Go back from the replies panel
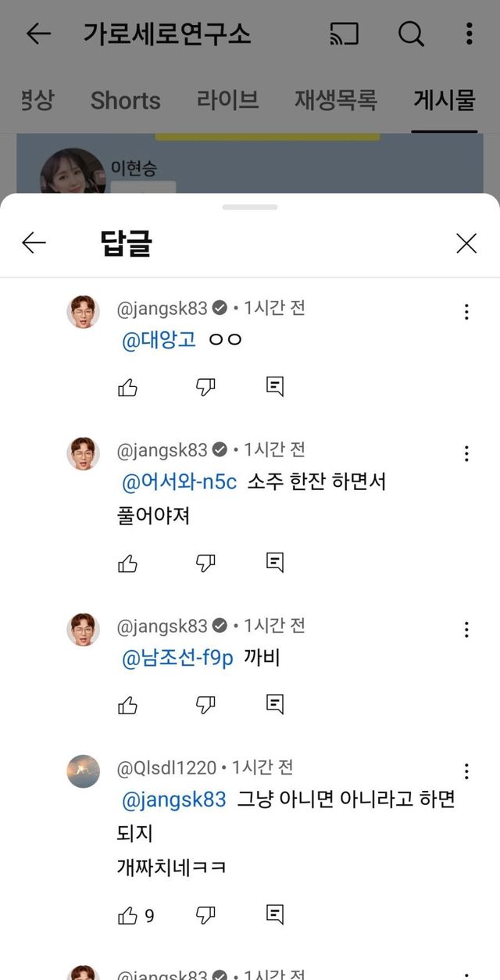The image size is (500, 980). point(34,244)
